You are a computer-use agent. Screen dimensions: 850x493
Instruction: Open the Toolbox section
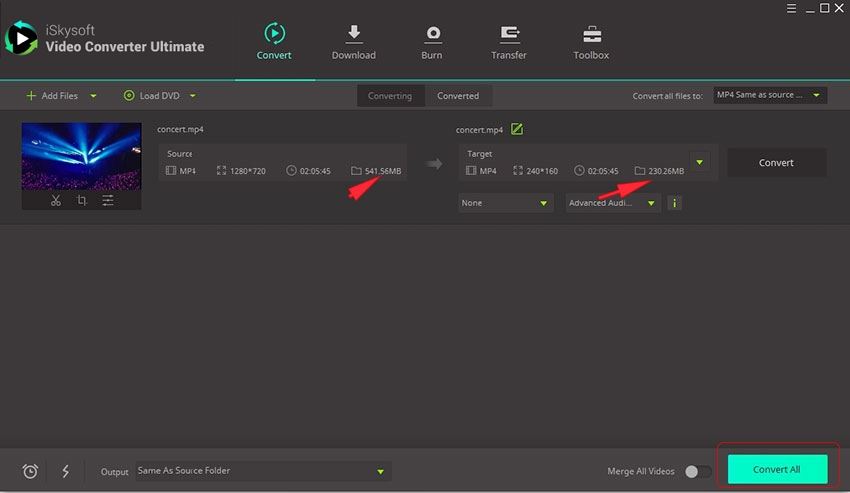pos(591,42)
